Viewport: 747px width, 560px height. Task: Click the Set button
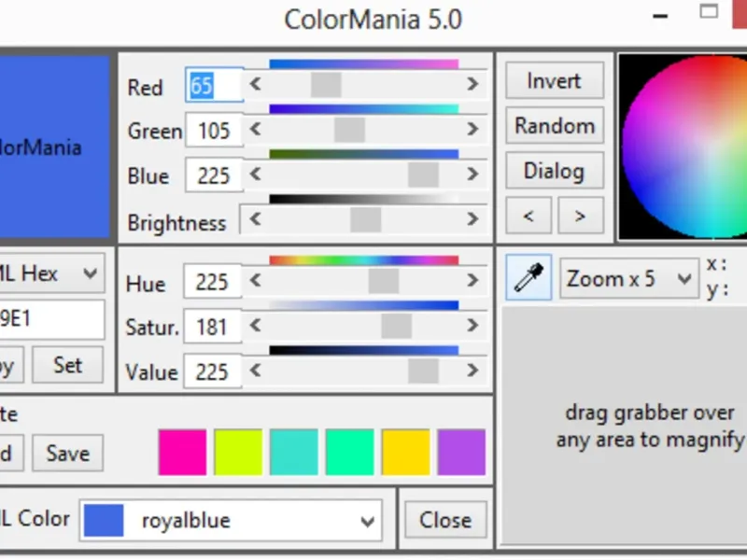coord(67,365)
